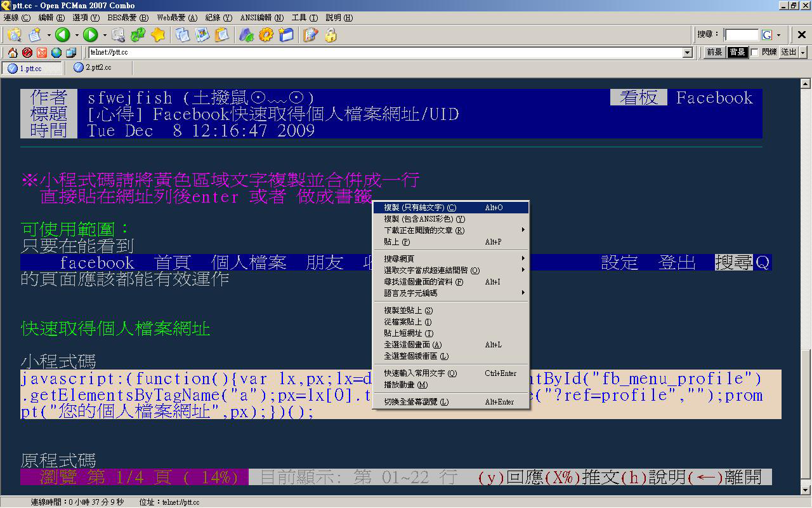Click the new connection document-with-star icon

(34, 35)
